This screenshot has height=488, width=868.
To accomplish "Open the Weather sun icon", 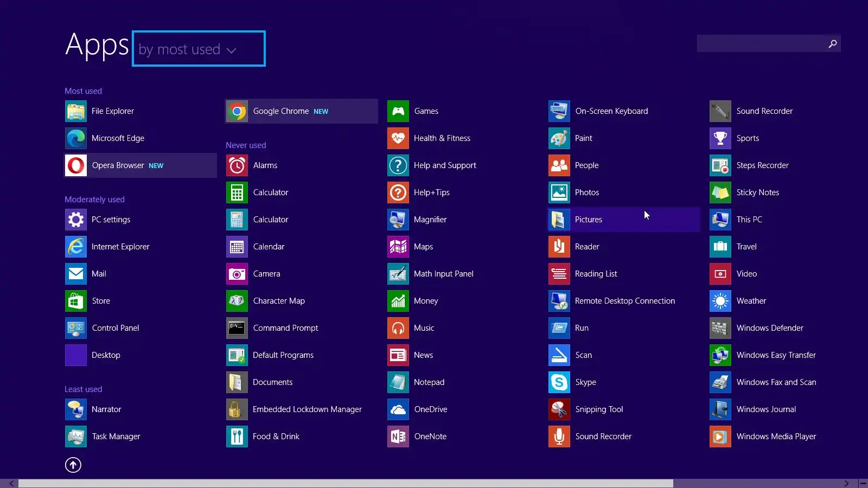I will coord(720,301).
